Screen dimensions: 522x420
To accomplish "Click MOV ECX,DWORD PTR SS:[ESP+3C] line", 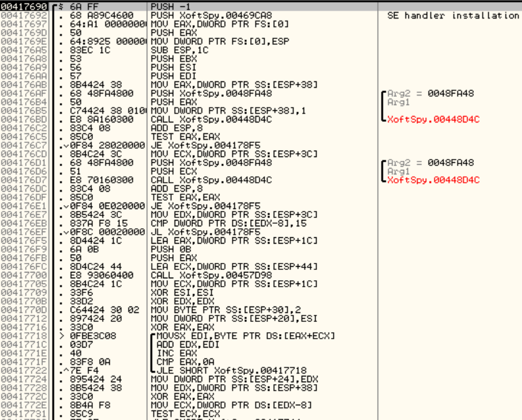I will point(234,154).
